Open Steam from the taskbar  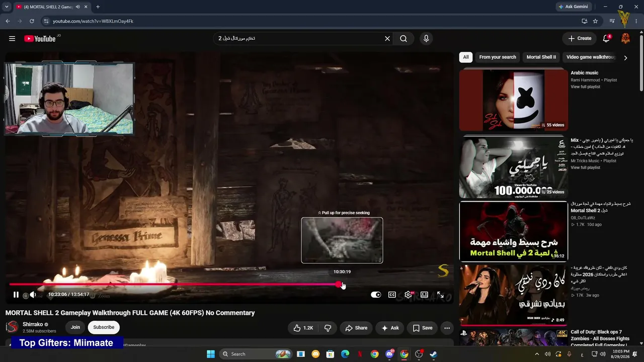pyautogui.click(x=433, y=354)
